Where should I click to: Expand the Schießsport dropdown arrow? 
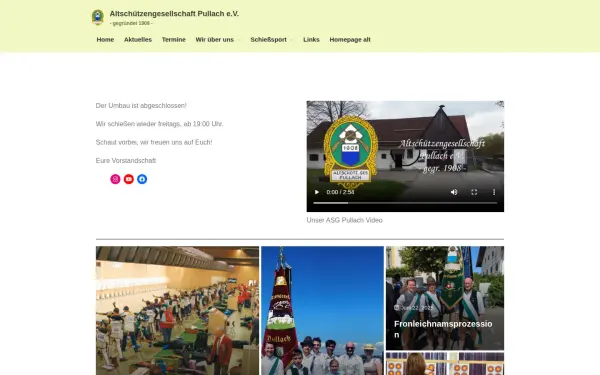[x=291, y=40]
